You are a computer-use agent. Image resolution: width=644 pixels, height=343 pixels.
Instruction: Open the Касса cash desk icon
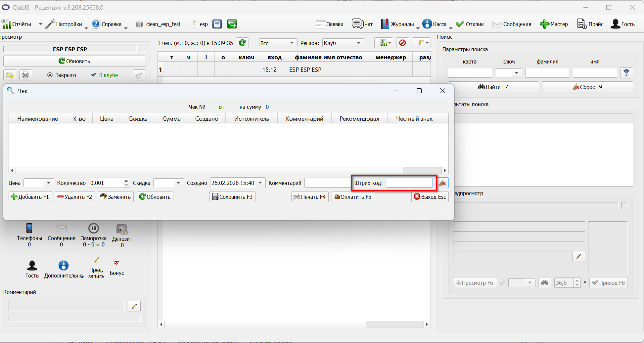(427, 24)
